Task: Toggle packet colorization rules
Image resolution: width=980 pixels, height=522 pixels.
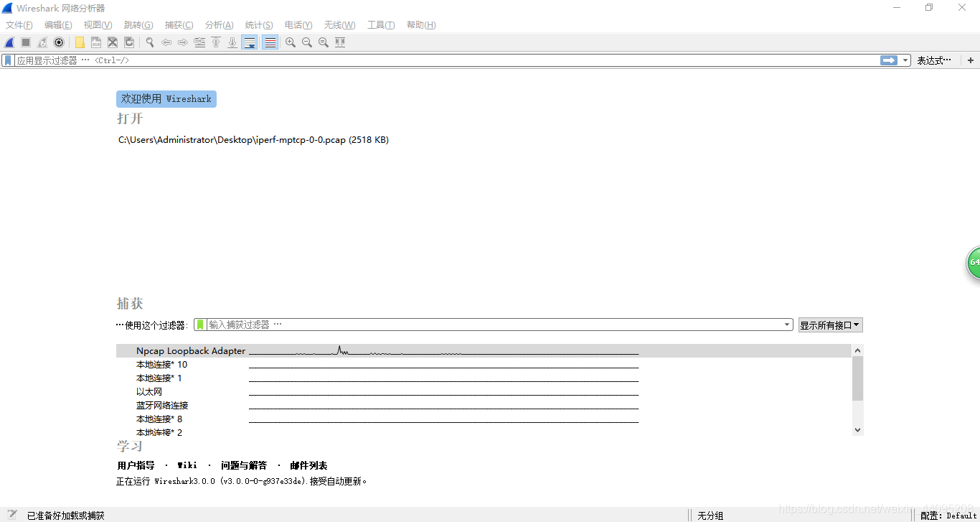Action: click(x=270, y=42)
